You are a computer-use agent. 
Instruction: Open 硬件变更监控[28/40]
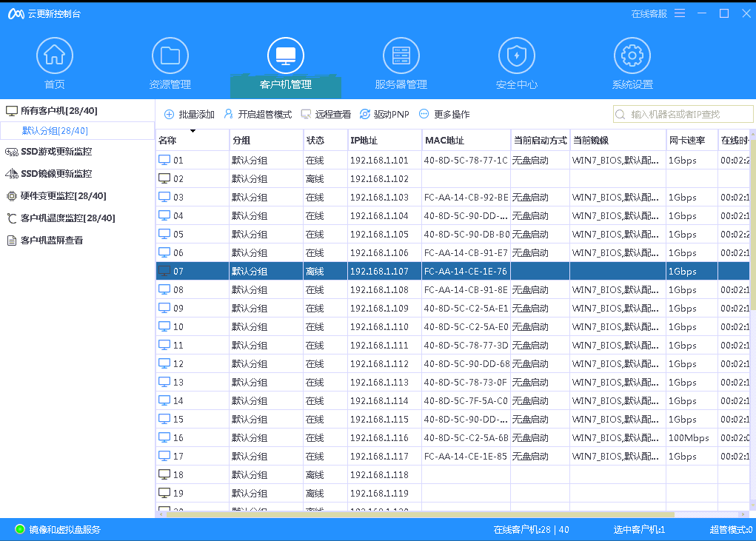[56, 196]
